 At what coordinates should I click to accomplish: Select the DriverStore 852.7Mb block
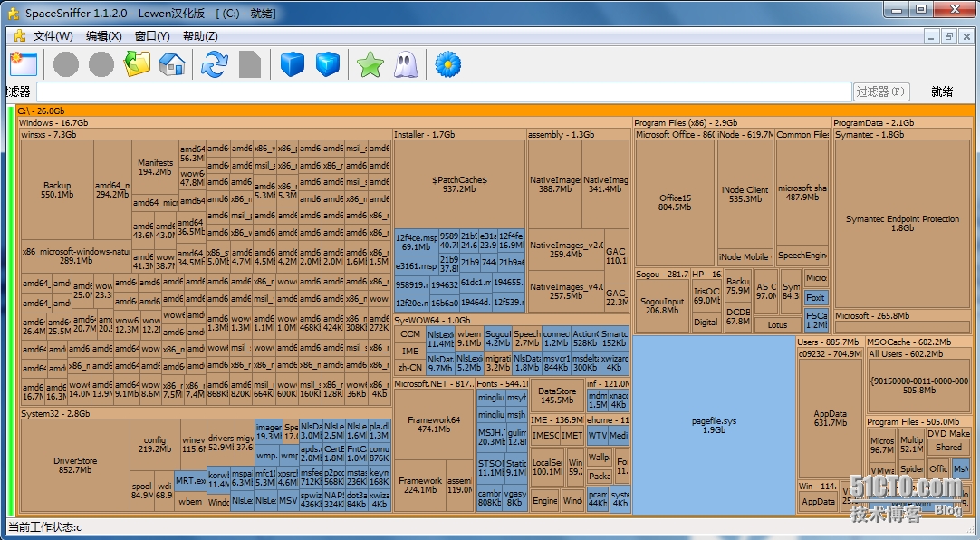point(75,466)
